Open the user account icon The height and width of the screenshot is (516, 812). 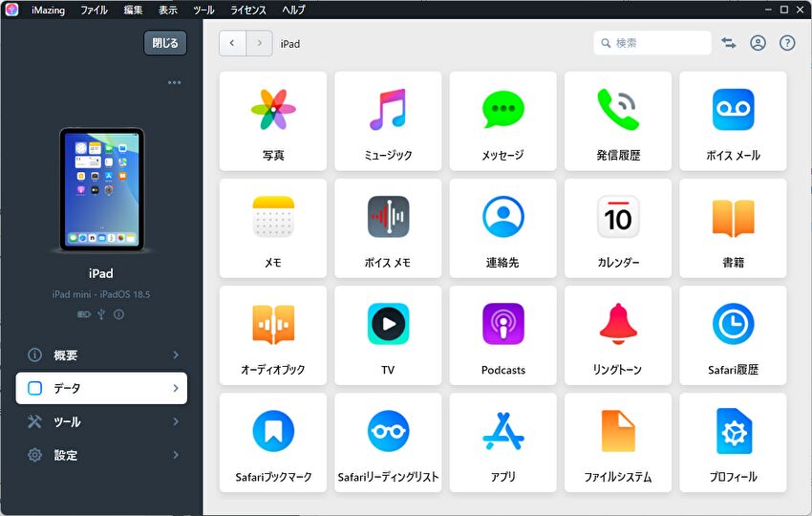tap(758, 43)
